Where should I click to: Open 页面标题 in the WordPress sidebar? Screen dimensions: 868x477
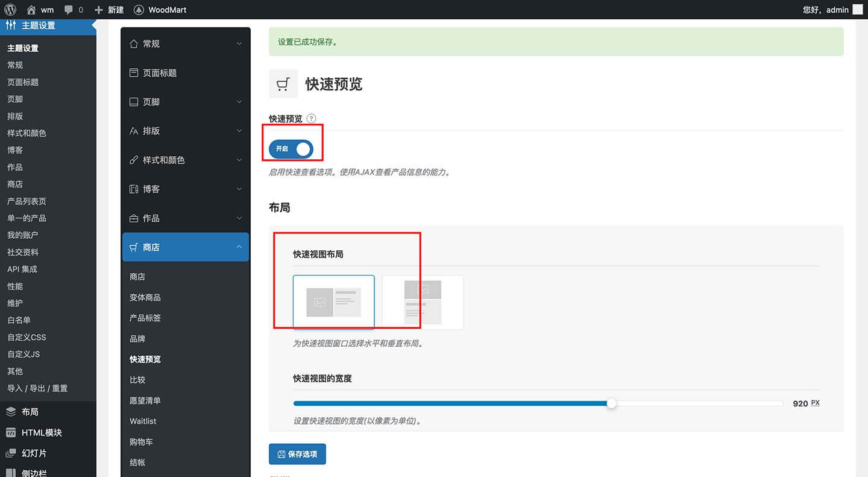pyautogui.click(x=23, y=82)
